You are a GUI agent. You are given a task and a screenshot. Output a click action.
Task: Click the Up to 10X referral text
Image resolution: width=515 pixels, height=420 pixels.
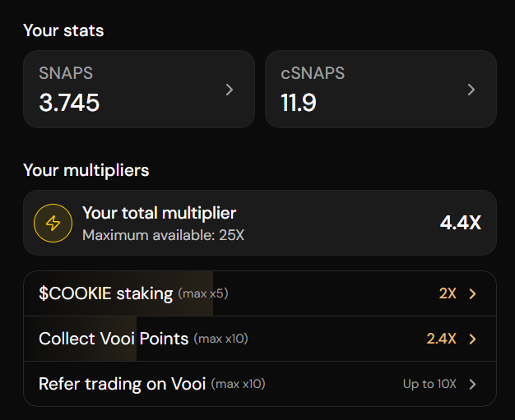tap(429, 384)
